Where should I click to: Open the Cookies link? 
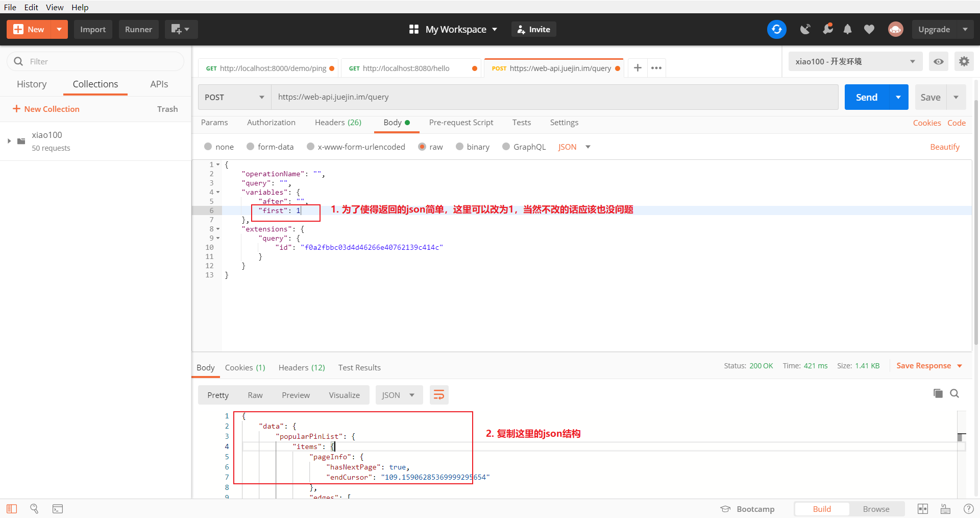pos(927,123)
